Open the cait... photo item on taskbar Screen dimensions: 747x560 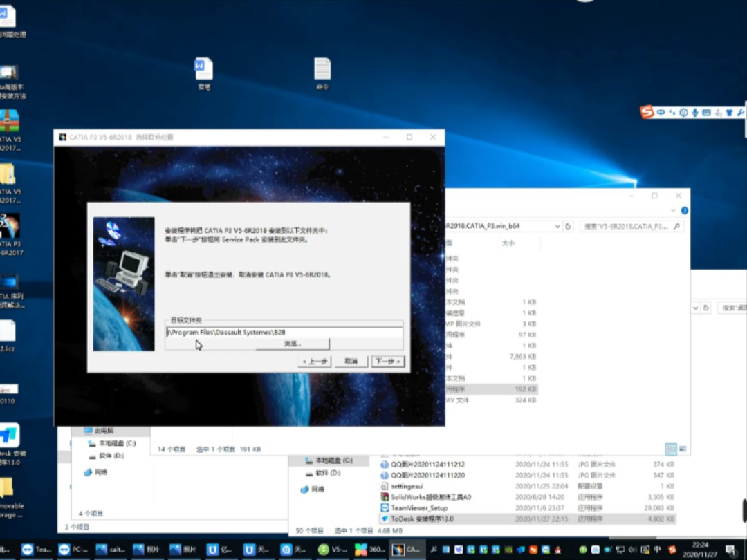(x=111, y=550)
